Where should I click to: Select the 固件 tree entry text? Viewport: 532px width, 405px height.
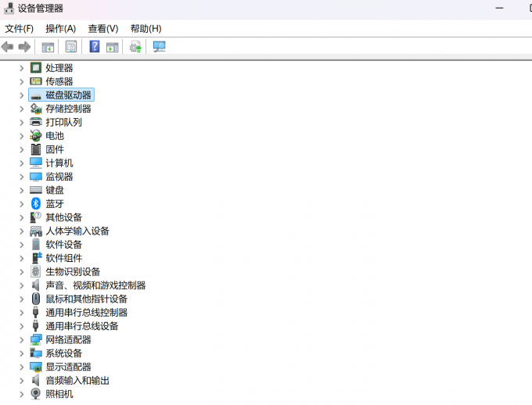point(55,149)
